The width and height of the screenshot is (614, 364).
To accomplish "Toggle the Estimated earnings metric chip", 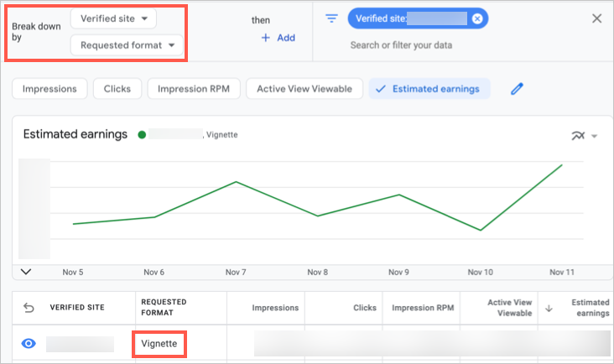I will point(429,88).
